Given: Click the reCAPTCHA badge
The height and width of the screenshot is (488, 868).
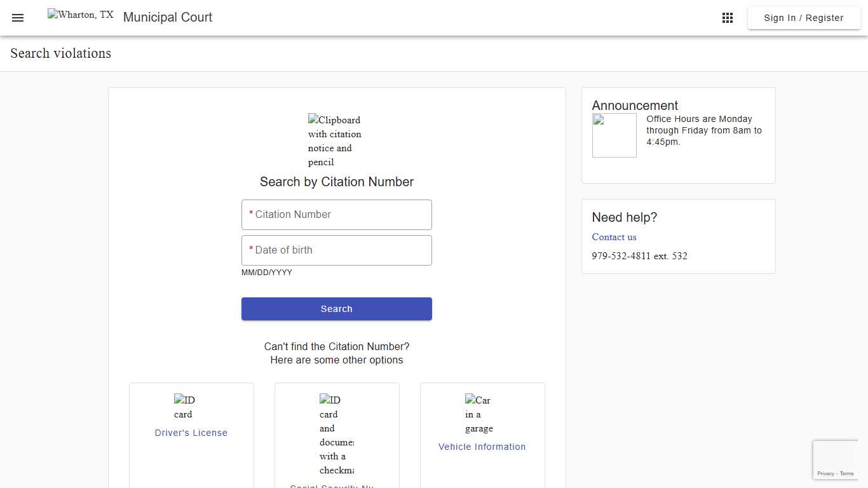Looking at the screenshot, I should click(x=836, y=459).
